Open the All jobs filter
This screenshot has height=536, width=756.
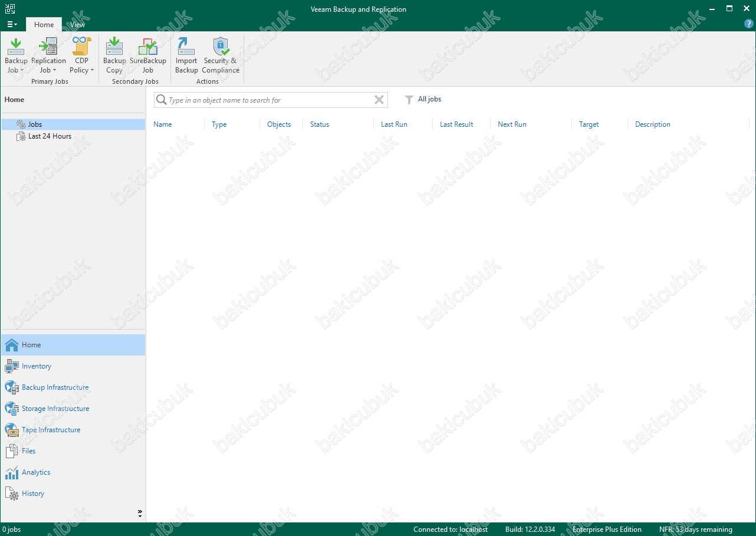click(x=423, y=100)
